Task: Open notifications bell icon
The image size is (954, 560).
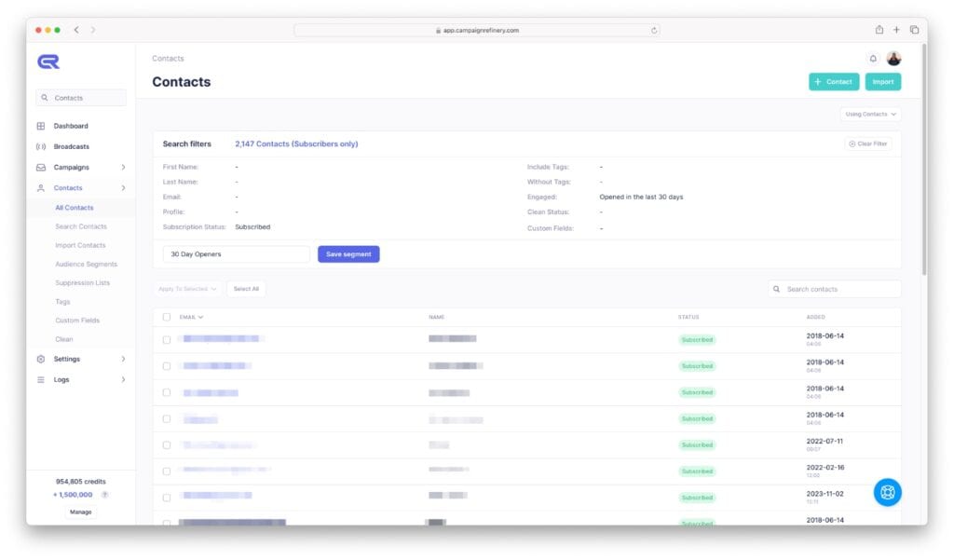Action: point(873,59)
